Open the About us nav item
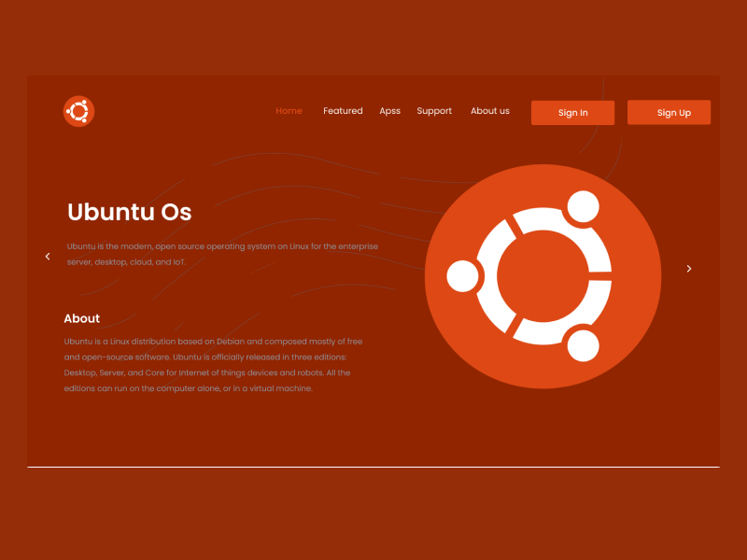The width and height of the screenshot is (747, 560). click(x=489, y=111)
